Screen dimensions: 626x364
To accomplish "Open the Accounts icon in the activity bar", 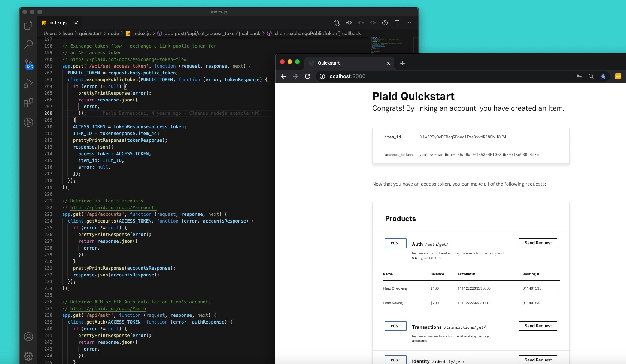I will coord(28,337).
